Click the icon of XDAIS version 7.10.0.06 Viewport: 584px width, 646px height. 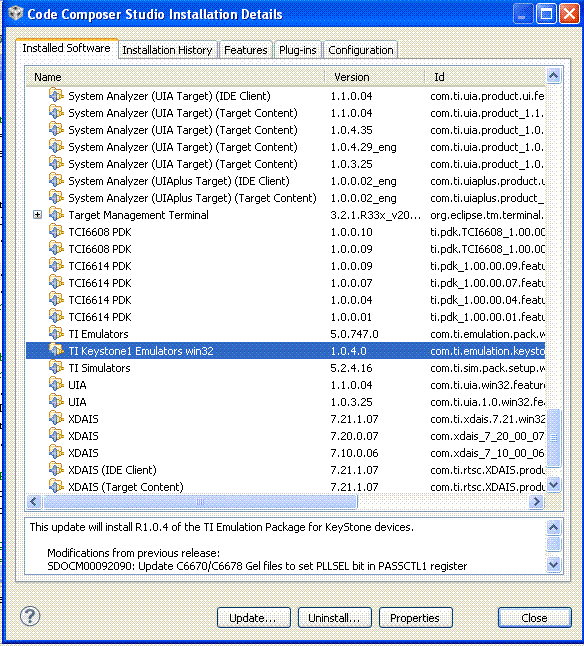coord(56,452)
